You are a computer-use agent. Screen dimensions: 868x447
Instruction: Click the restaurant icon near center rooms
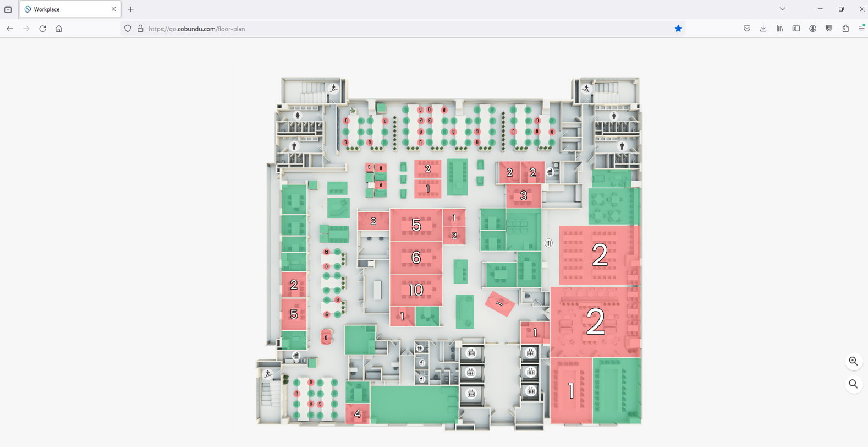[548, 243]
